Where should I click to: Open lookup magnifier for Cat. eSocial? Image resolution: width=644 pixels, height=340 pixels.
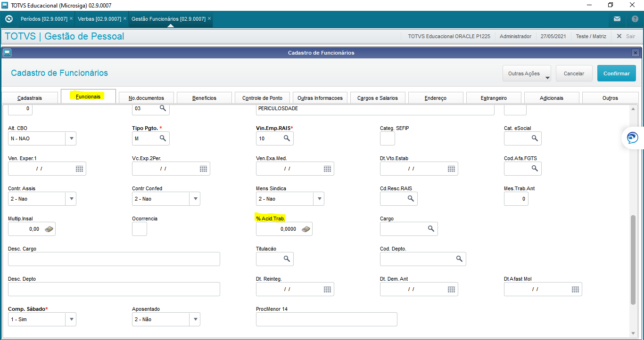pyautogui.click(x=535, y=138)
